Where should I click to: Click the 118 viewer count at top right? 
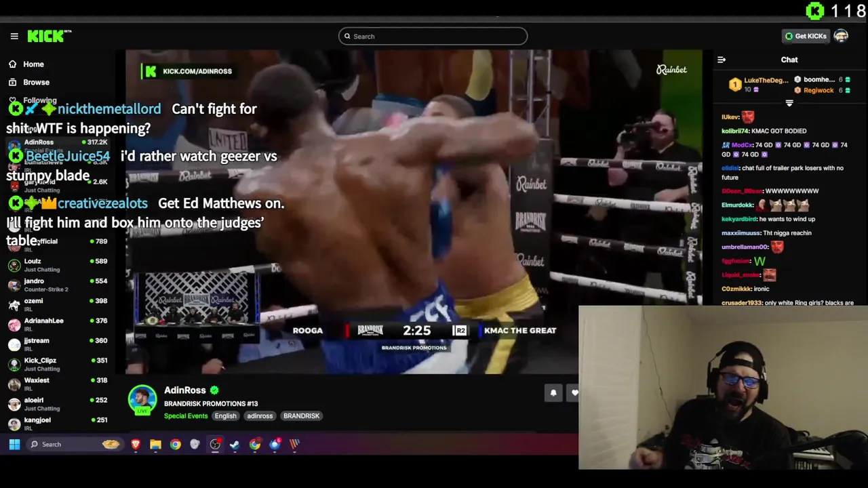pos(848,11)
